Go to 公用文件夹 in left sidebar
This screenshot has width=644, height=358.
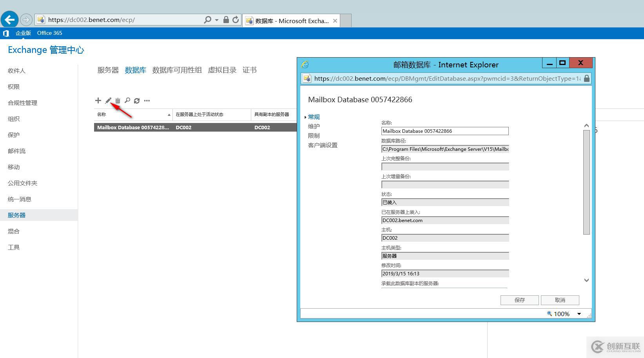(x=22, y=183)
